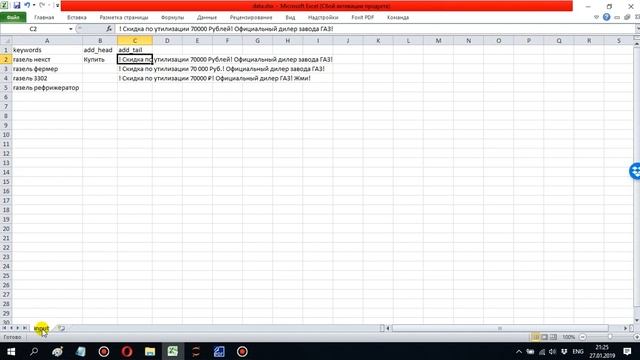Select row 5 header
Image resolution: width=640 pixels, height=360 pixels.
(x=6, y=88)
